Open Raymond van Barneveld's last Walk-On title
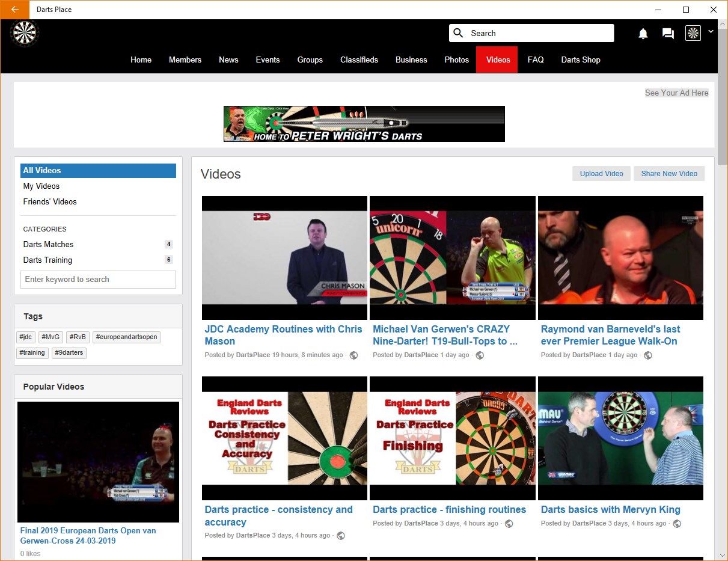The height and width of the screenshot is (561, 728). tap(610, 336)
